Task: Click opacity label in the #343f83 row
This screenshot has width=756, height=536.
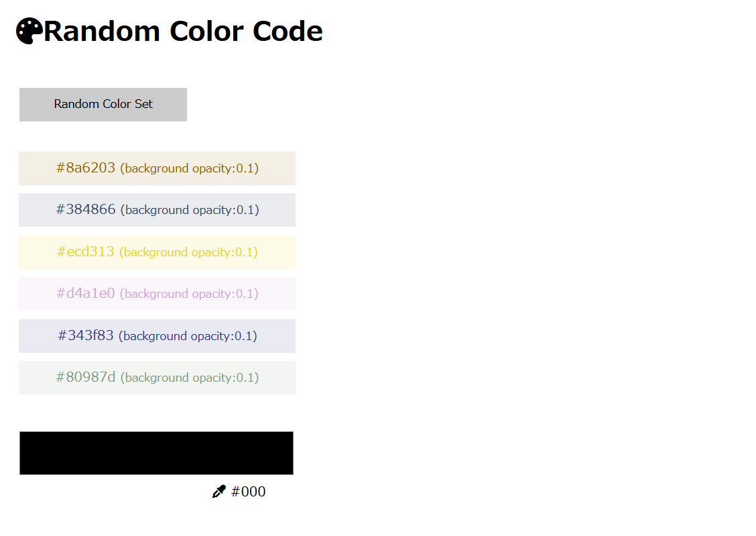Action: 189,336
